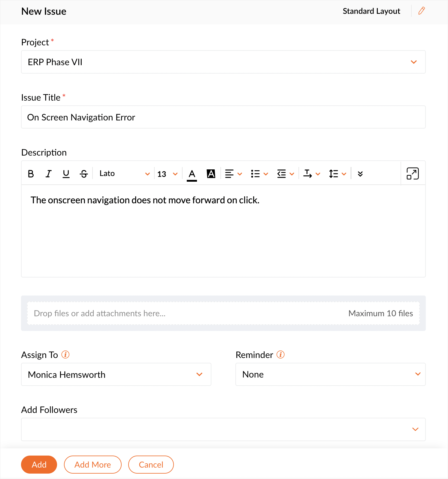The height and width of the screenshot is (479, 448).
Task: Show Assign To info tooltip icon
Action: coord(65,355)
